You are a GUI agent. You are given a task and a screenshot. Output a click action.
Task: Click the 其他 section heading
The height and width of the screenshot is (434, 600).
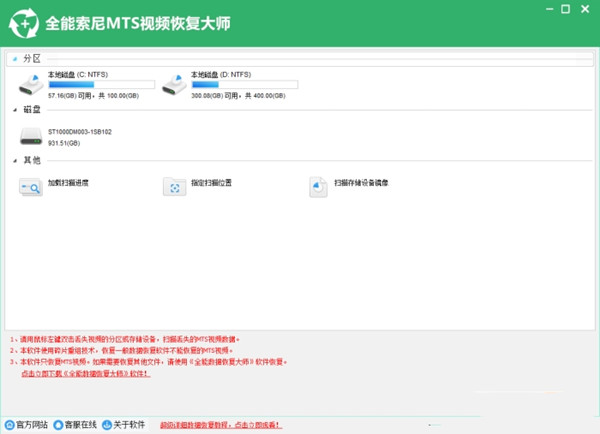tap(32, 160)
